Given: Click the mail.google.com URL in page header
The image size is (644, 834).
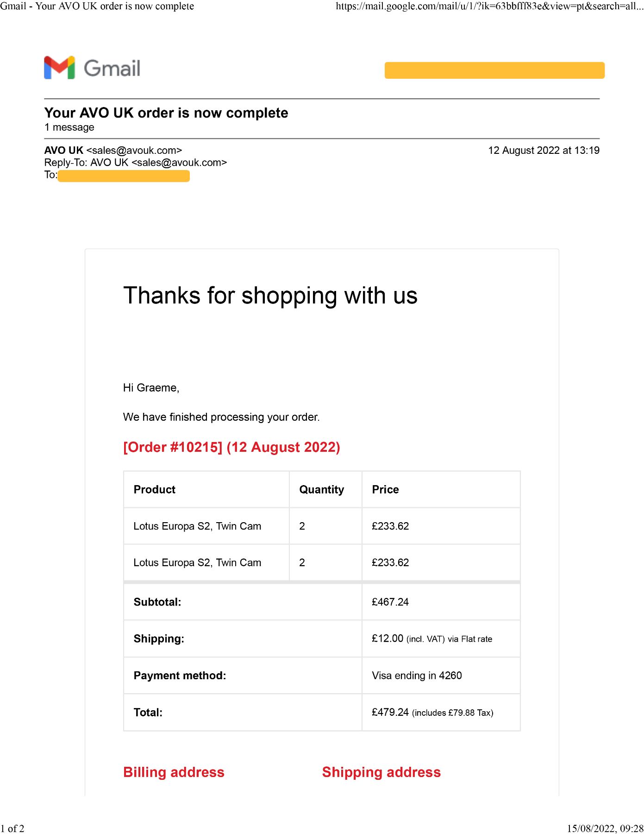Looking at the screenshot, I should (x=490, y=6).
